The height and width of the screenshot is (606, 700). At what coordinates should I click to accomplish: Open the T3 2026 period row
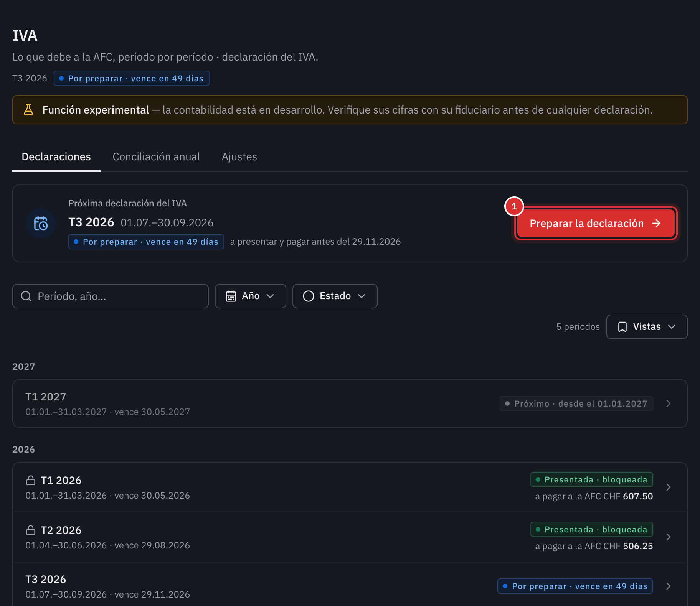point(350,586)
